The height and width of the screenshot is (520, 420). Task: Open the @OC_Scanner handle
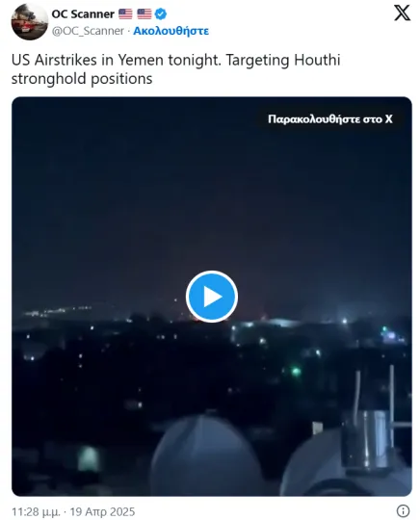point(88,31)
